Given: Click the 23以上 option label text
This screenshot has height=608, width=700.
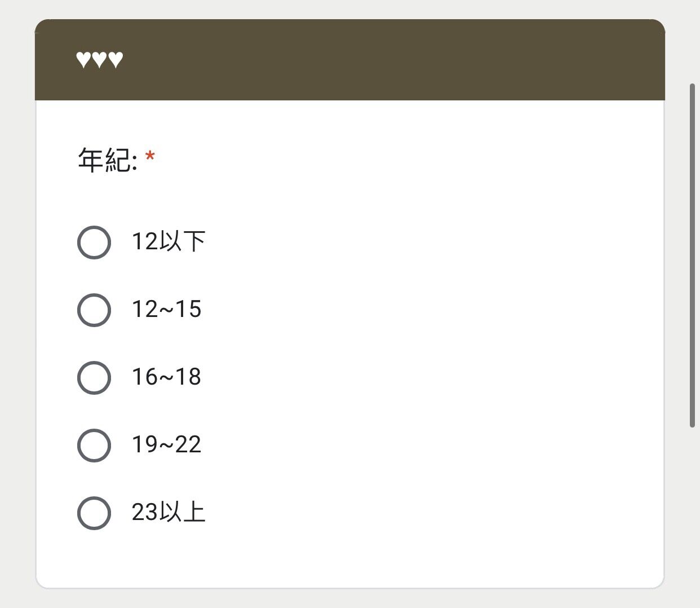Looking at the screenshot, I should tap(169, 512).
